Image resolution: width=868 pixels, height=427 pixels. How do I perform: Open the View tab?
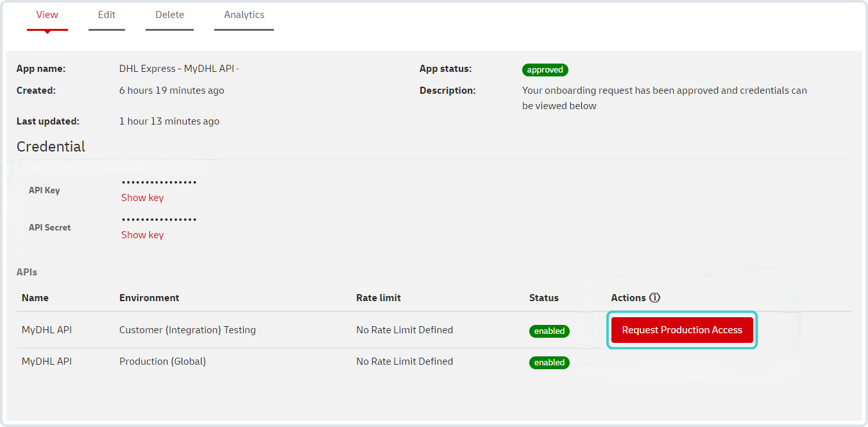47,15
